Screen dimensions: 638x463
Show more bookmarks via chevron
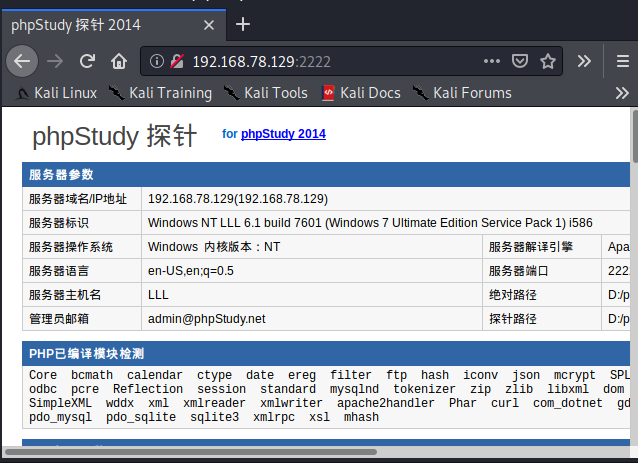coord(622,93)
